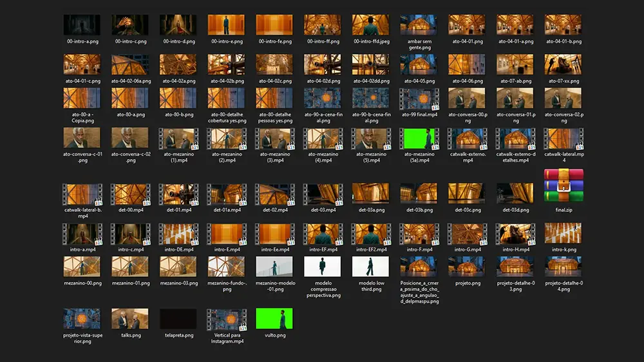Viewport: 644px width, 362px height.
Task: Select the 00-intro-ffd.jpeg image file
Action: point(371,25)
